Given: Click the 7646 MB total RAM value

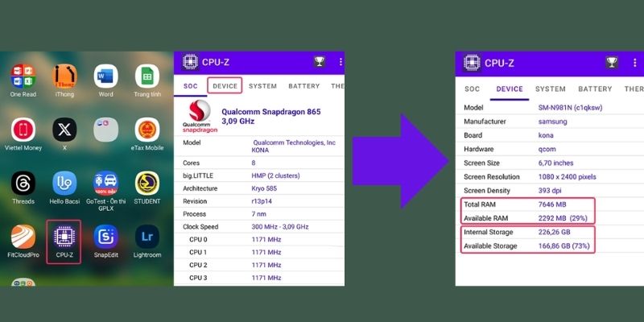Looking at the screenshot, I should [552, 204].
